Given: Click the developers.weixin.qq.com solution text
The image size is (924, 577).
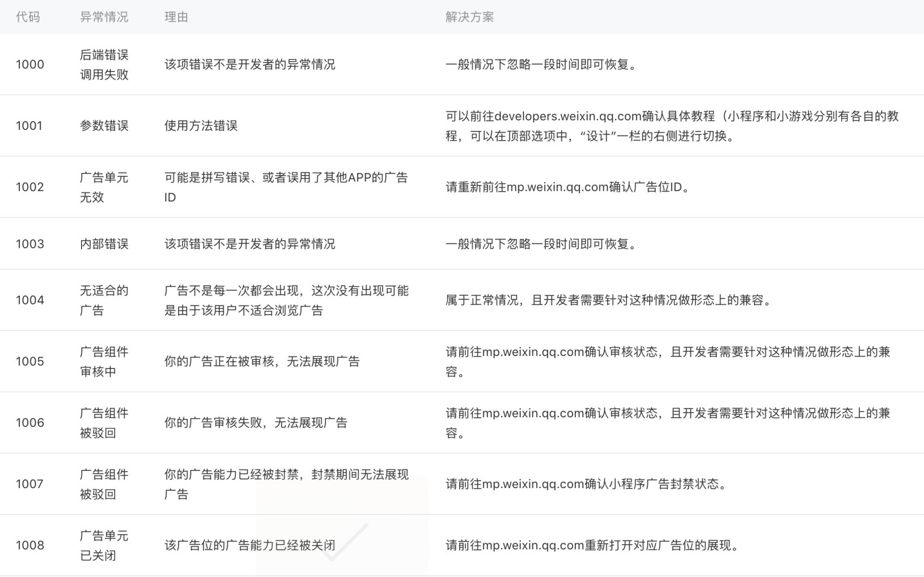Looking at the screenshot, I should tap(672, 126).
